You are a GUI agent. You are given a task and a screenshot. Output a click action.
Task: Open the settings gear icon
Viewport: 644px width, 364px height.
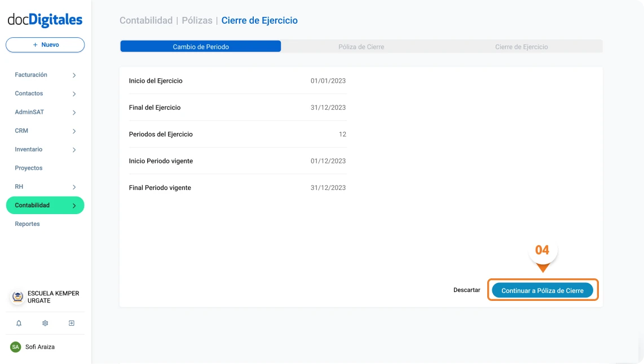pyautogui.click(x=45, y=323)
